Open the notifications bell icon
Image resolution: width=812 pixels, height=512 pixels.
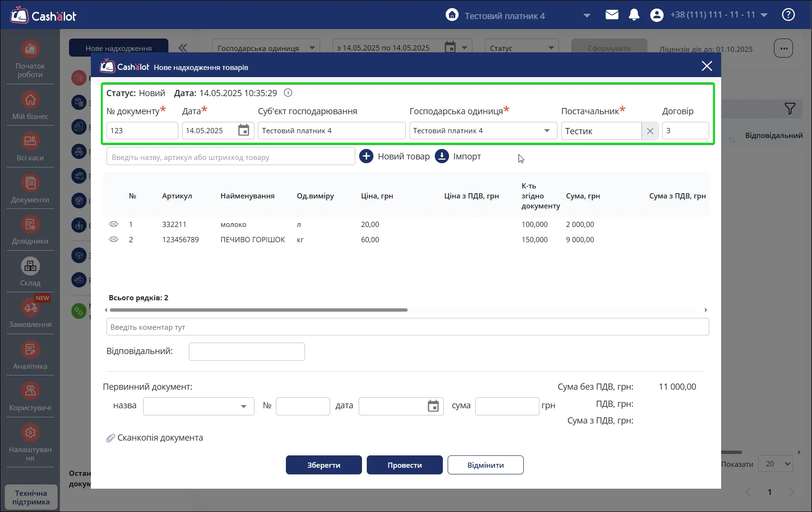click(x=634, y=15)
